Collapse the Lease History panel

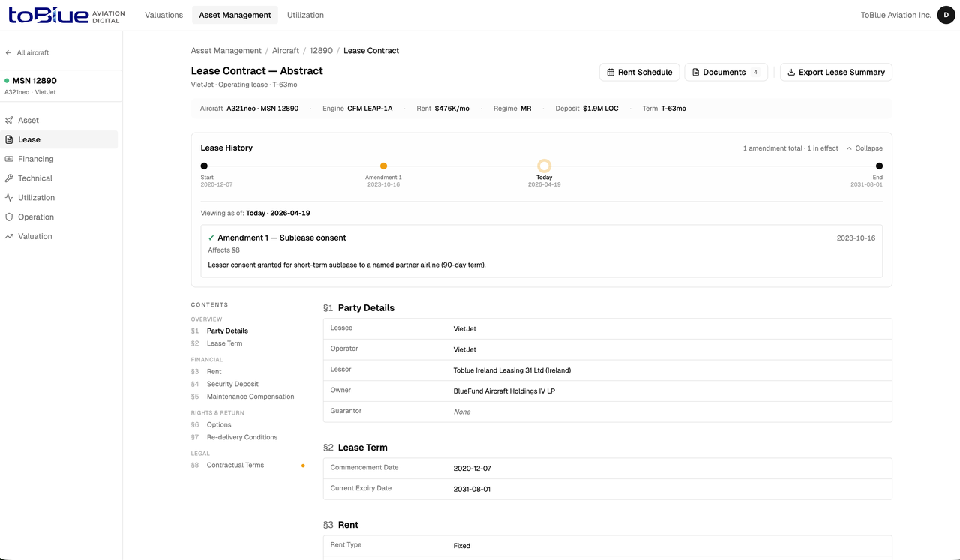(x=864, y=148)
